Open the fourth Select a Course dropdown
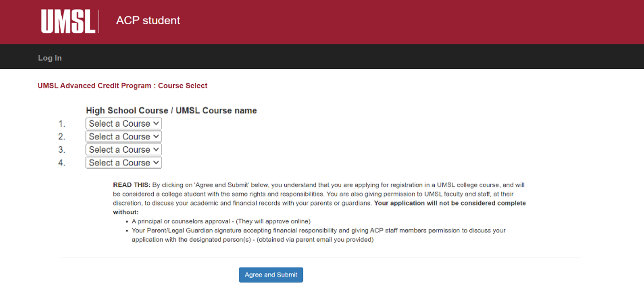 click(x=123, y=162)
